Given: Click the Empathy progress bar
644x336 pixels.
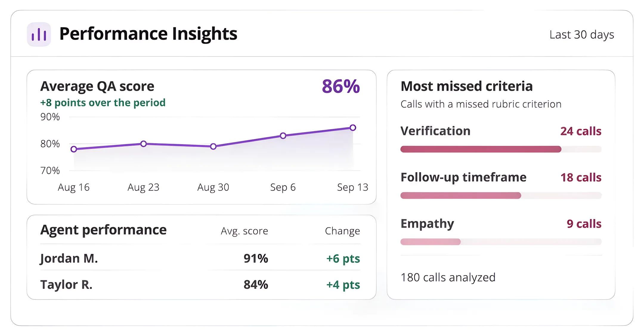Looking at the screenshot, I should pos(501,242).
